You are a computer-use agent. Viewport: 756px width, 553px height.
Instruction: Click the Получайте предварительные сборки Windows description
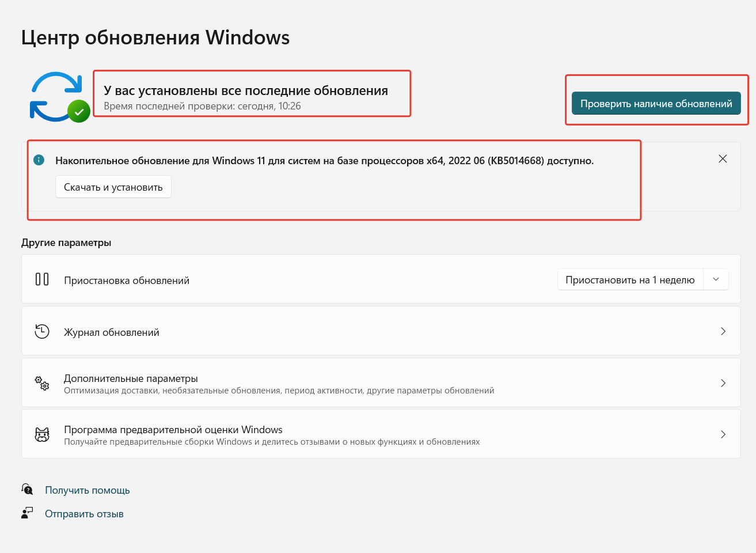(x=272, y=442)
